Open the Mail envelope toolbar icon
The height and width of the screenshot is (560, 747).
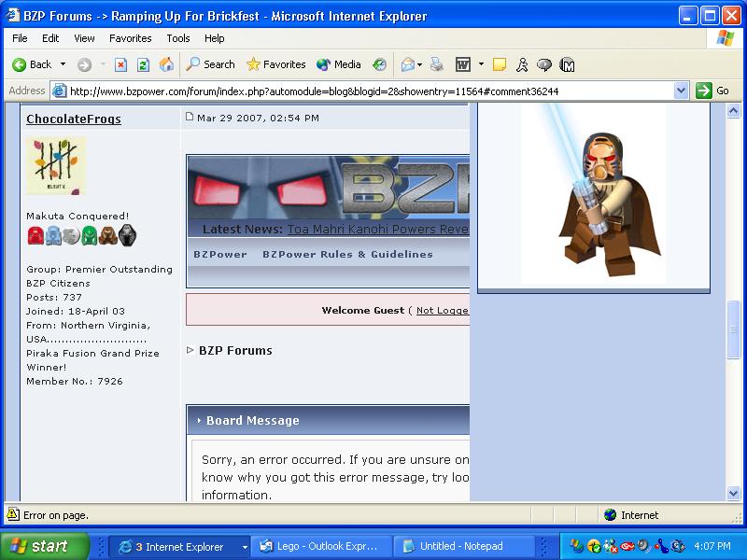407,64
